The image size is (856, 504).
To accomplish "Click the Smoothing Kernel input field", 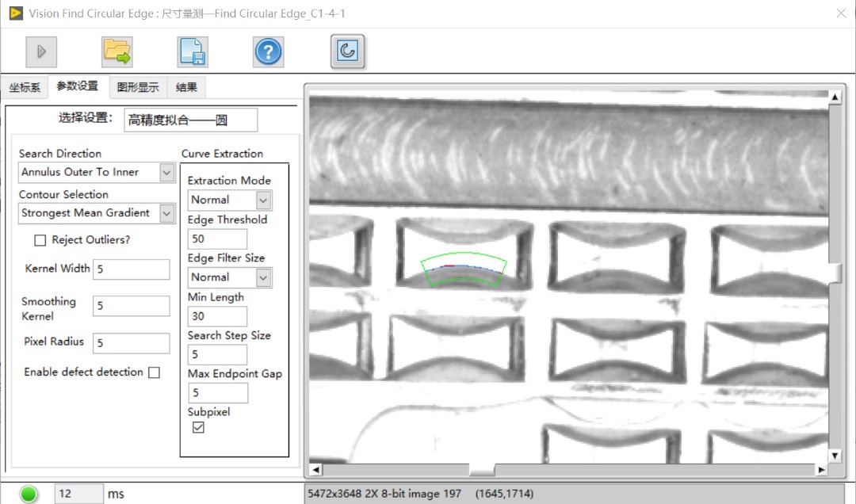I will pyautogui.click(x=131, y=306).
